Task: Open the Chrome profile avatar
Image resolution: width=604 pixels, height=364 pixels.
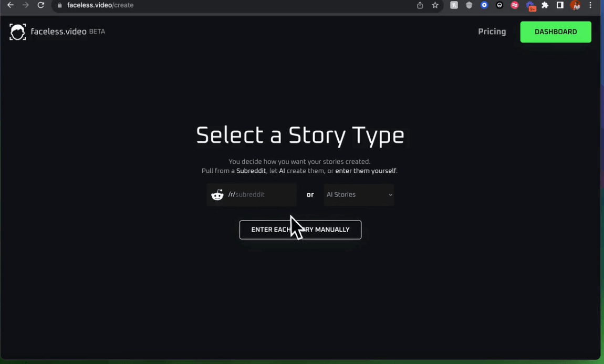Action: click(x=575, y=5)
